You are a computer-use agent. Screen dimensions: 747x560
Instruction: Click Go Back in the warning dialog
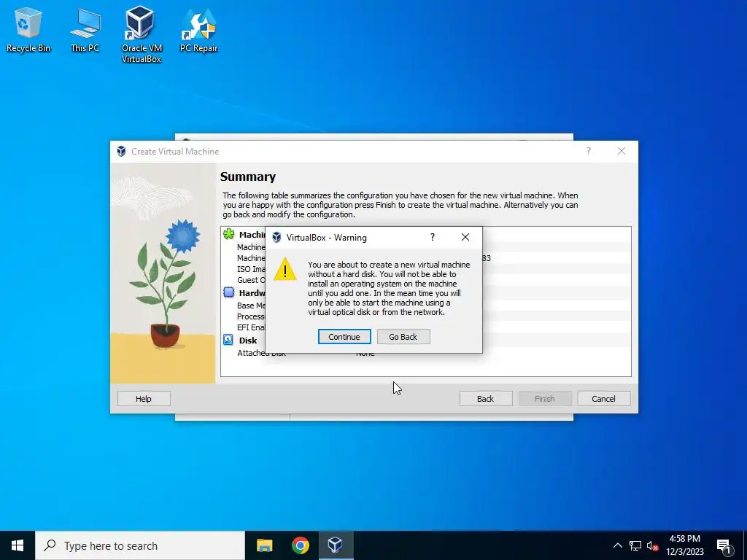pos(403,337)
